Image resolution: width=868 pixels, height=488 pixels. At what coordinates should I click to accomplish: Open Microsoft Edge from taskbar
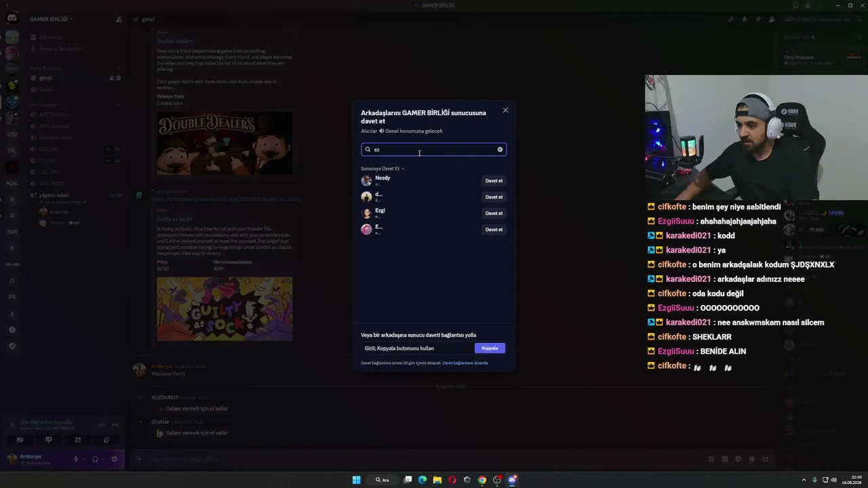[x=422, y=480]
